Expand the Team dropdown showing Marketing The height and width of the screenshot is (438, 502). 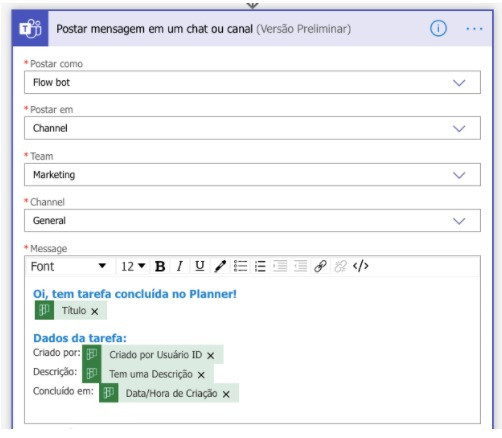[459, 175]
